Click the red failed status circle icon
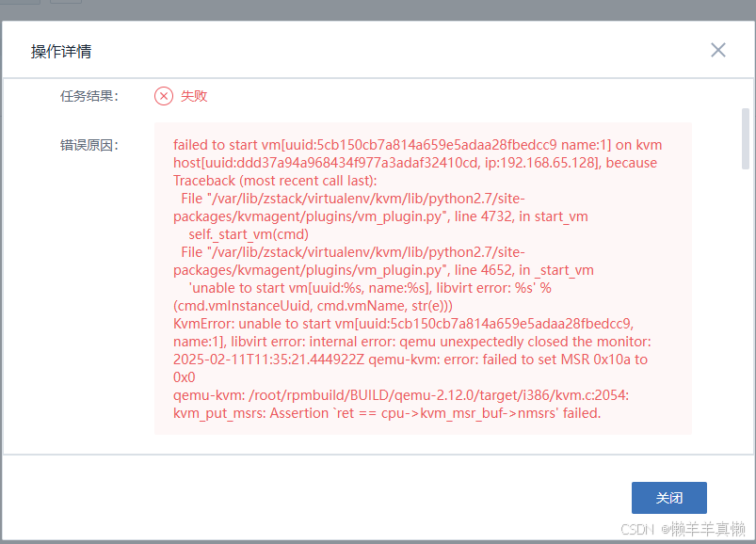Image resolution: width=756 pixels, height=544 pixels. point(164,96)
